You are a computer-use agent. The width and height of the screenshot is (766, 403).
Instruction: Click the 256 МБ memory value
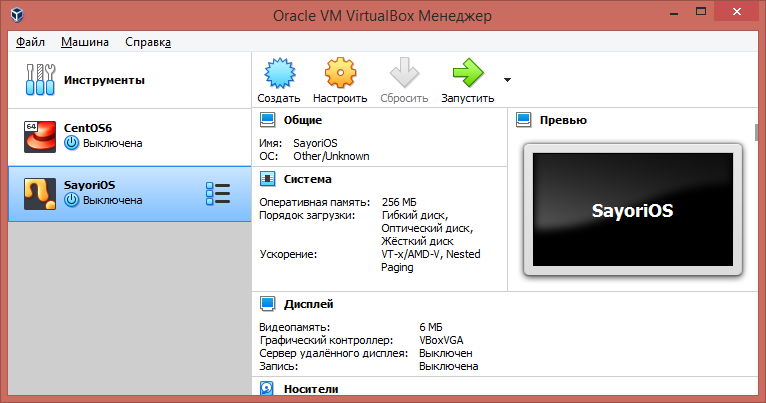399,202
